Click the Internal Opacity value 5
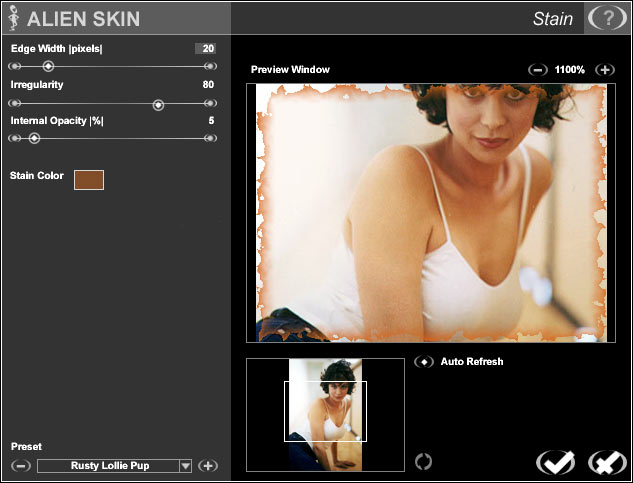Image resolution: width=633 pixels, height=483 pixels. 211,121
